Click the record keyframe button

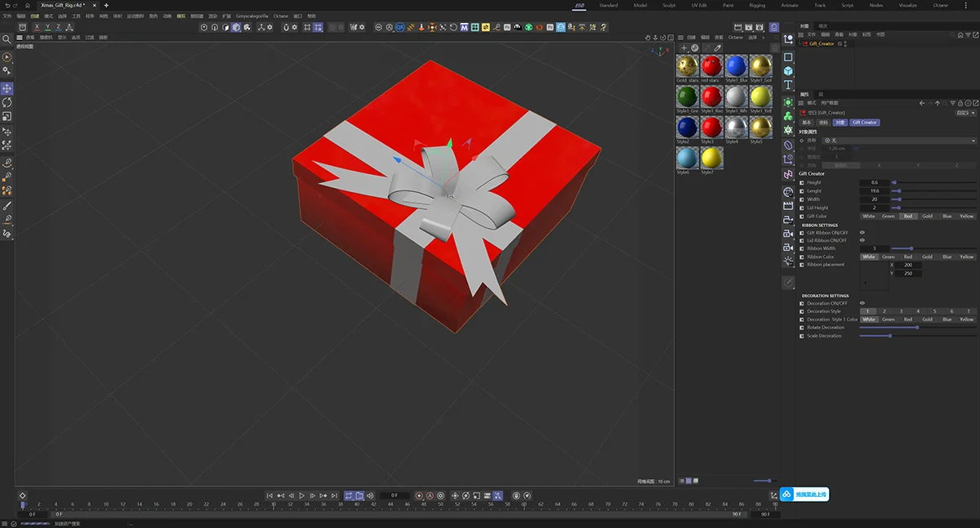click(419, 495)
